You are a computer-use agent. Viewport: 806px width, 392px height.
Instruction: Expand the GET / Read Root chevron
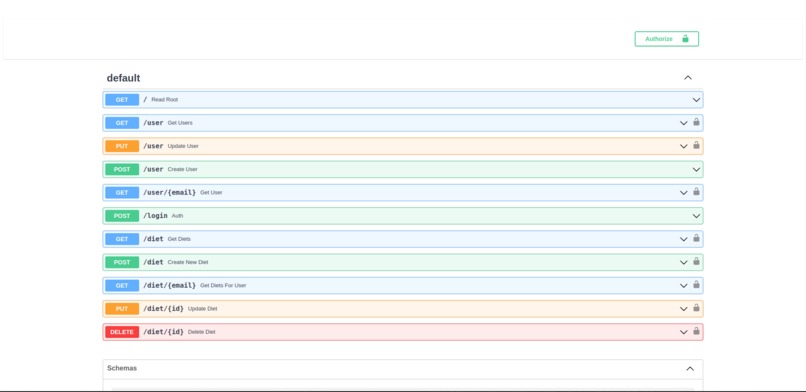(x=696, y=100)
